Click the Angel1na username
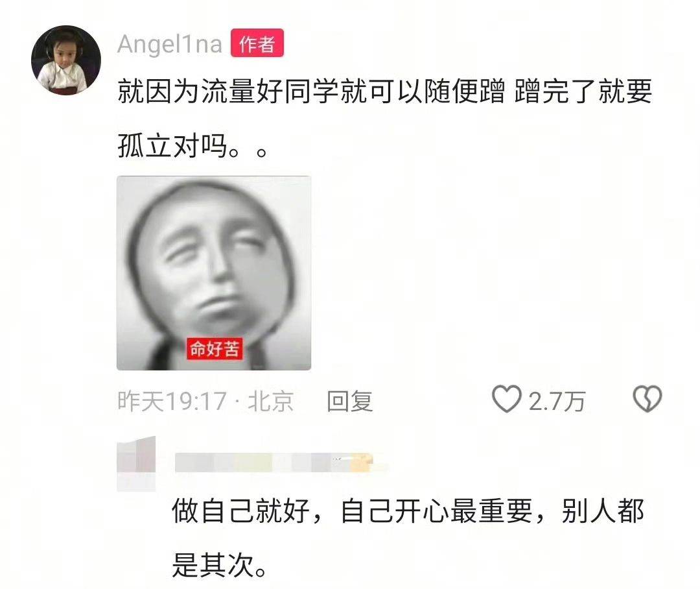 (170, 44)
